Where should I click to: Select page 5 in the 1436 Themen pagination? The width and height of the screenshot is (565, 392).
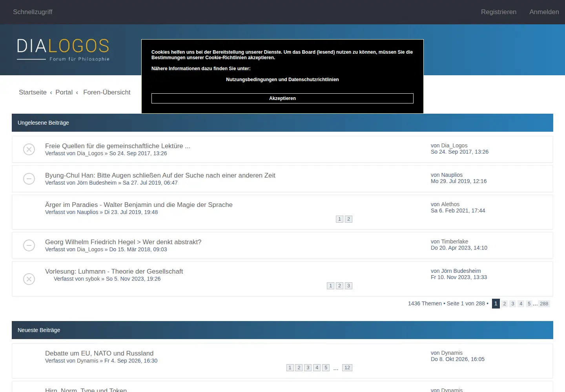[x=529, y=304]
